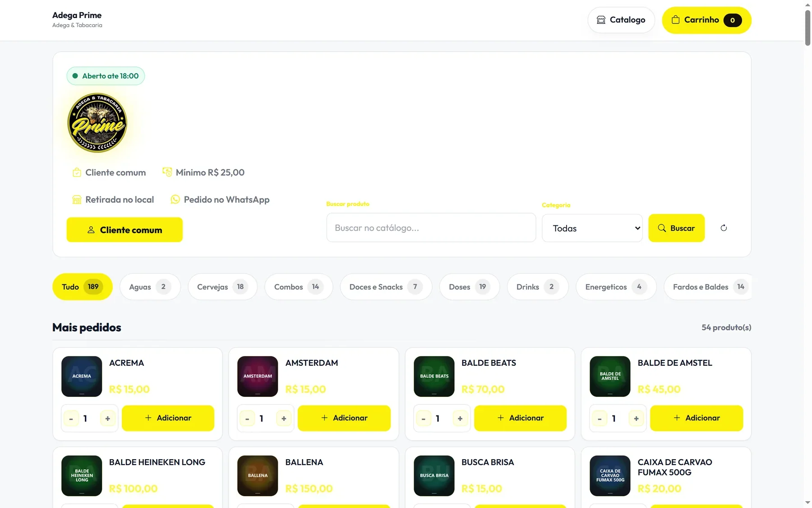Click the Cliente comum bag icon
Screen dimensions: 812x508
click(x=77, y=172)
